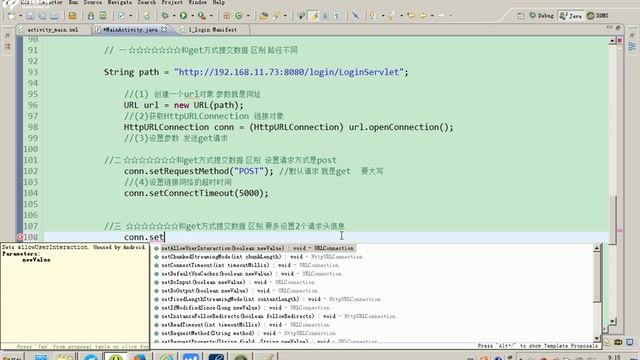Expand the New Java Class dropdown
The width and height of the screenshot is (640, 360).
point(248,16)
